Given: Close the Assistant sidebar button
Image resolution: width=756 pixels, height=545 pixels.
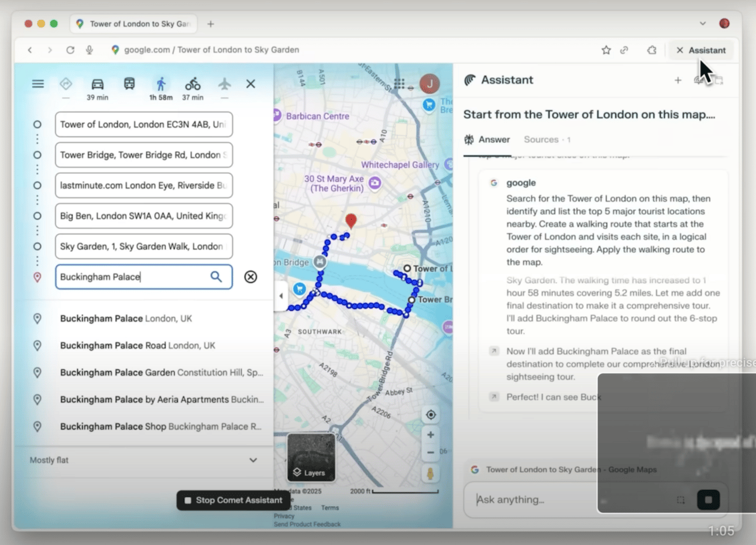Looking at the screenshot, I should pyautogui.click(x=701, y=50).
